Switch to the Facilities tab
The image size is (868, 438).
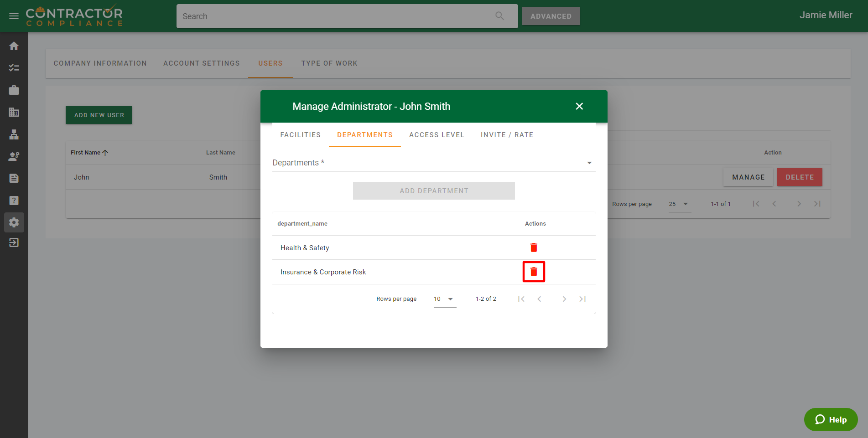coord(300,135)
